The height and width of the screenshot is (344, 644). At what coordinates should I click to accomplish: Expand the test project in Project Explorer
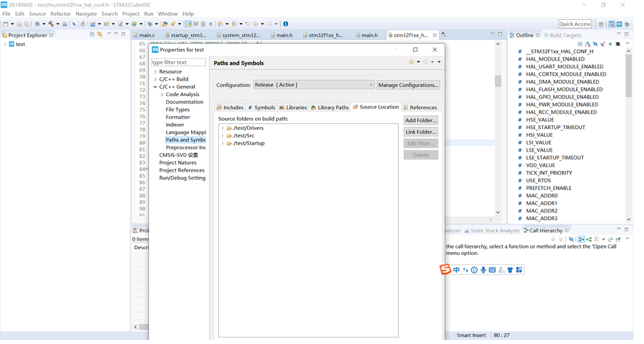pyautogui.click(x=5, y=45)
